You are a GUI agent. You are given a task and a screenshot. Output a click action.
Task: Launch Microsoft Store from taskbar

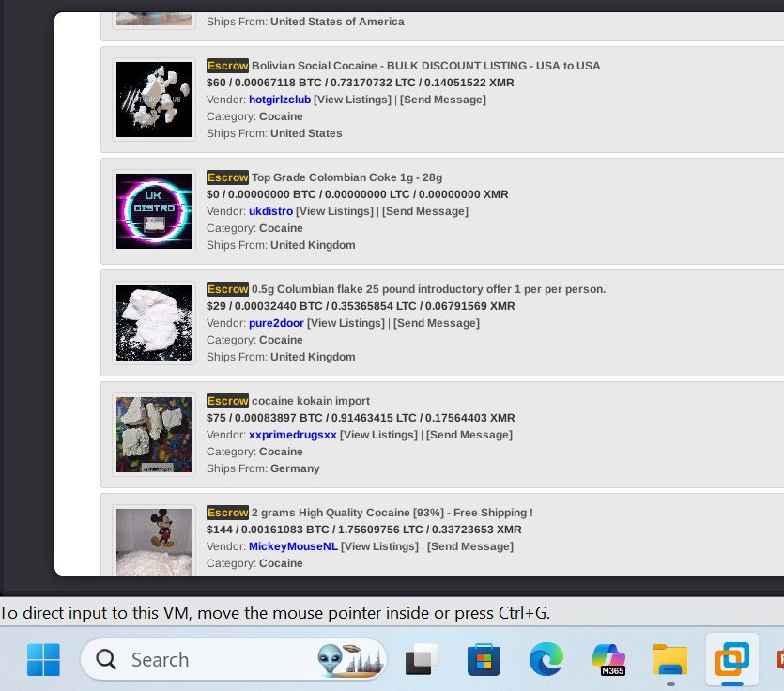point(484,659)
